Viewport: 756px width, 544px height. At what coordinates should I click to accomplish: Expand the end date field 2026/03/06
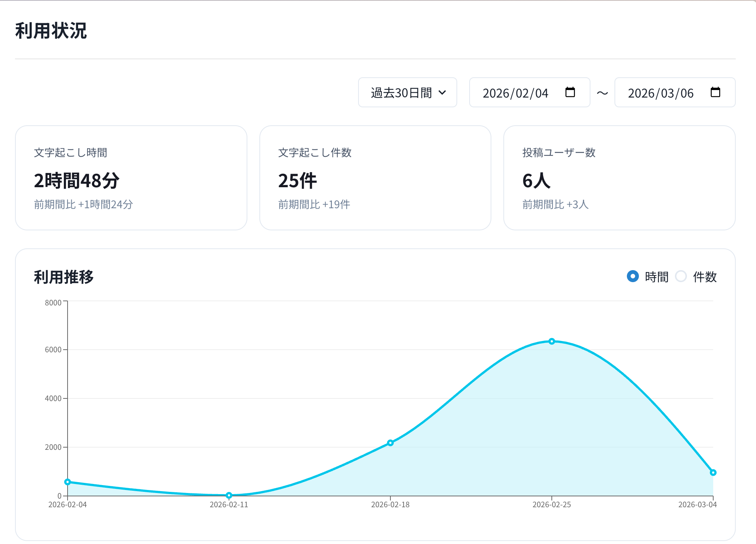click(x=675, y=93)
